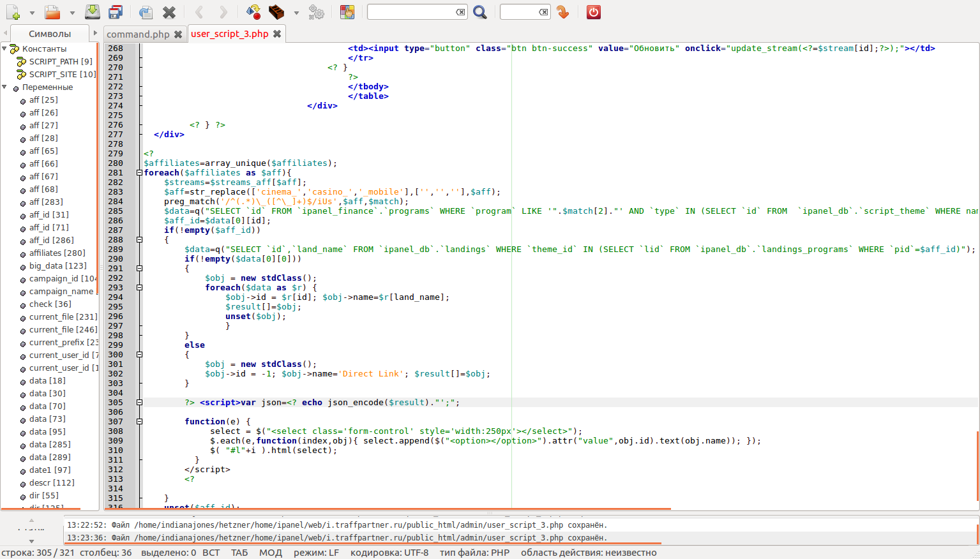
Task: Open the Build options dropdown arrow
Action: (x=296, y=13)
